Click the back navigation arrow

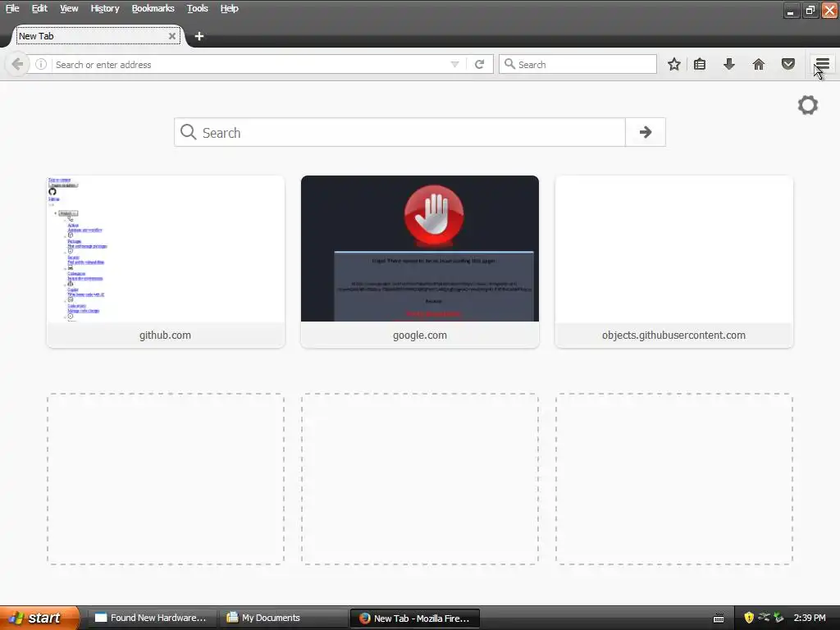point(17,64)
